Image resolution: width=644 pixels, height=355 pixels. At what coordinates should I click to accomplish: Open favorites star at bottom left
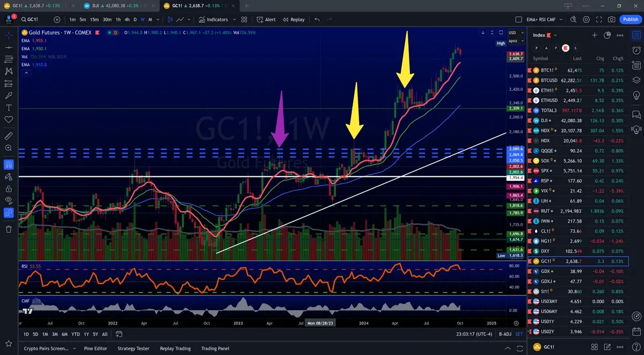(9, 343)
